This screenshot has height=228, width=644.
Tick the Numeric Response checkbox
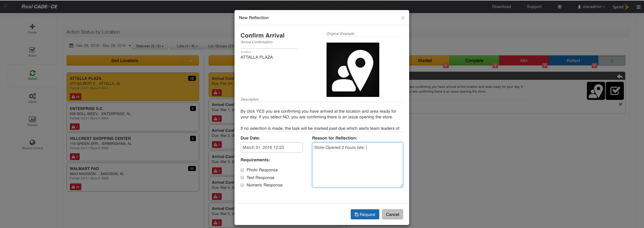click(x=242, y=185)
